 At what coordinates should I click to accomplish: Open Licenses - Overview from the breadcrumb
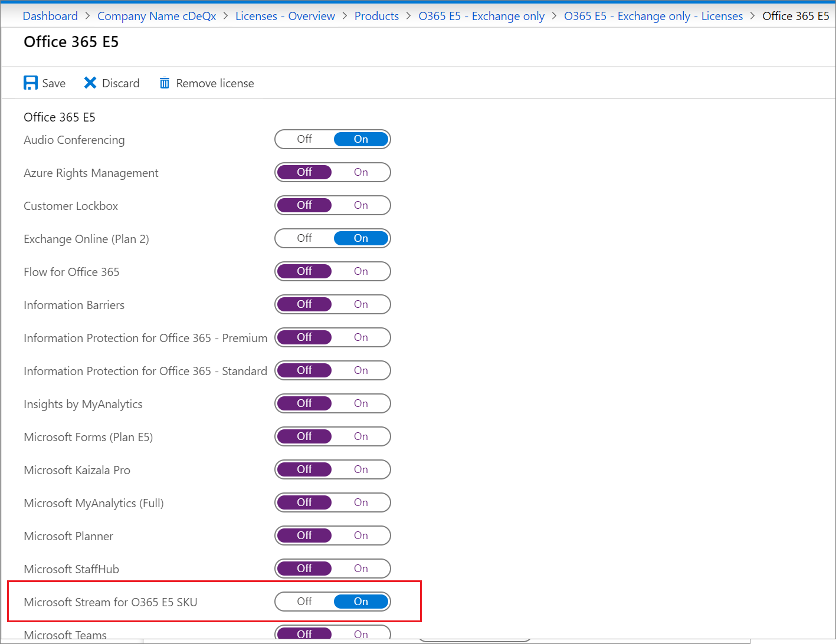[x=285, y=16]
